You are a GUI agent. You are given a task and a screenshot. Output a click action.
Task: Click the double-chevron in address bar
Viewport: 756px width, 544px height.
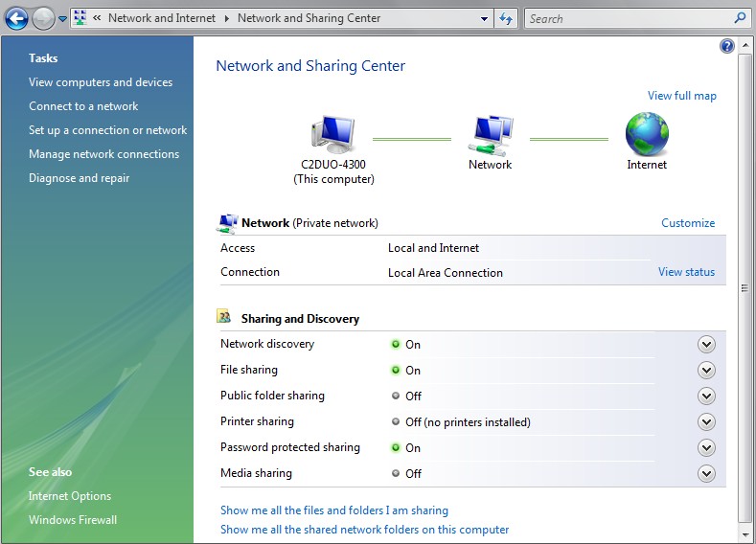(x=97, y=18)
